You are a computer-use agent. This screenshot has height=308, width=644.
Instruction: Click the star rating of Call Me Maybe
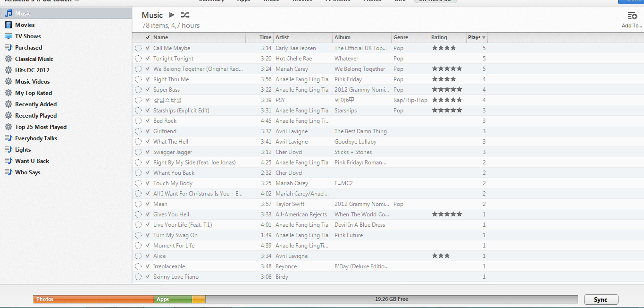444,48
